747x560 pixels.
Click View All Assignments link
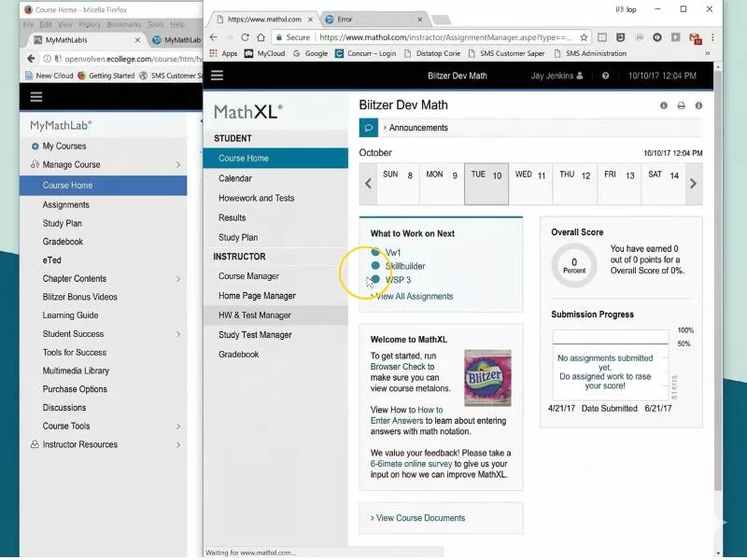point(414,296)
